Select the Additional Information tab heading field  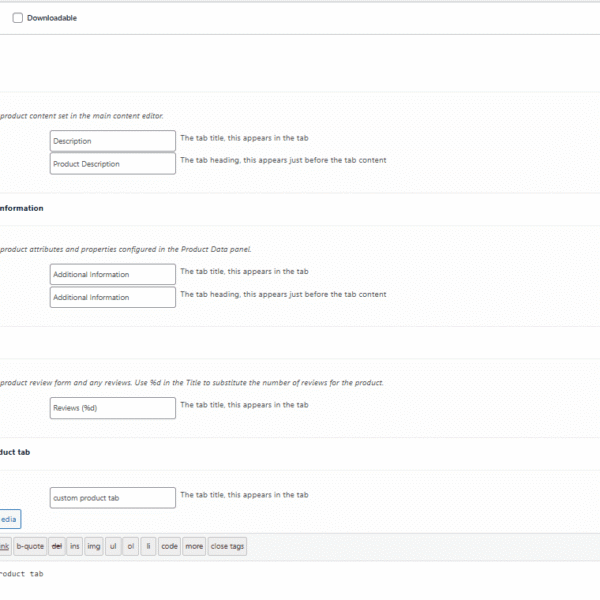click(112, 297)
